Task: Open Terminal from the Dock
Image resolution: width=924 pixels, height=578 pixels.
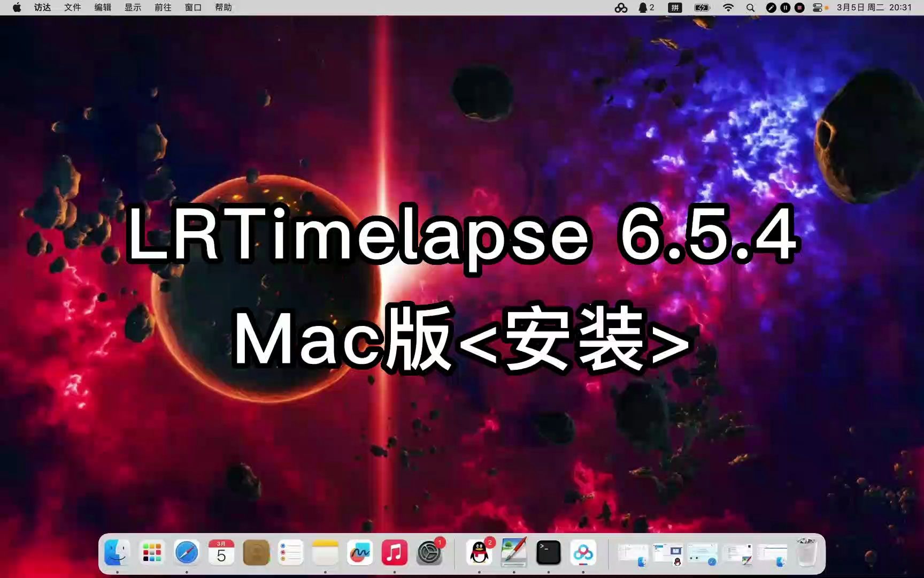Action: [x=549, y=552]
